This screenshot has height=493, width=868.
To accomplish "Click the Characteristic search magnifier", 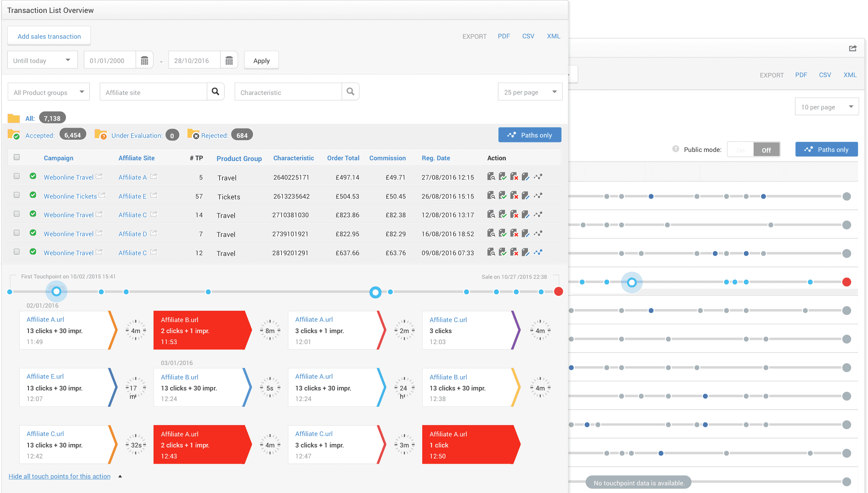I will 350,92.
